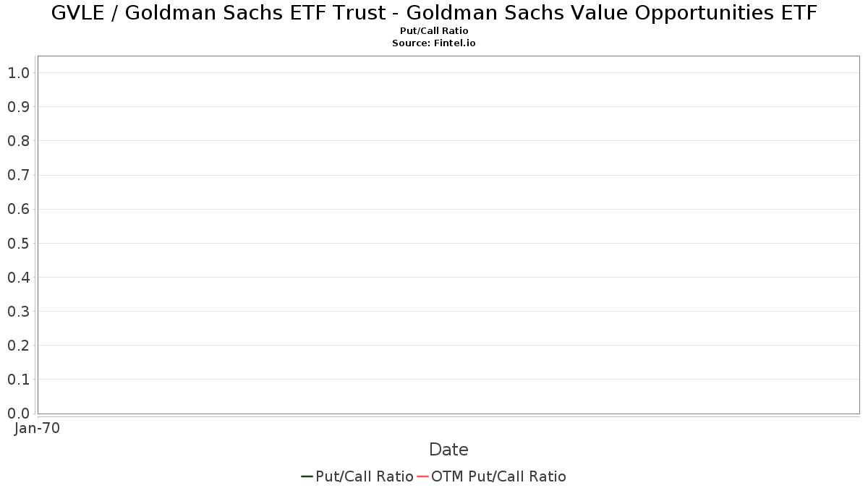This screenshot has width=868, height=488.
Task: Select the 0.8 y-axis label
Action: click(18, 141)
